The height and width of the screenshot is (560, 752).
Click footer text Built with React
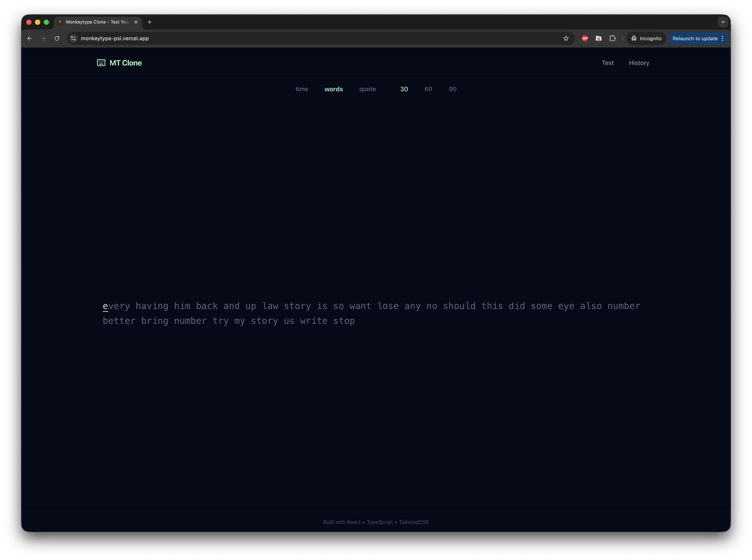[376, 522]
